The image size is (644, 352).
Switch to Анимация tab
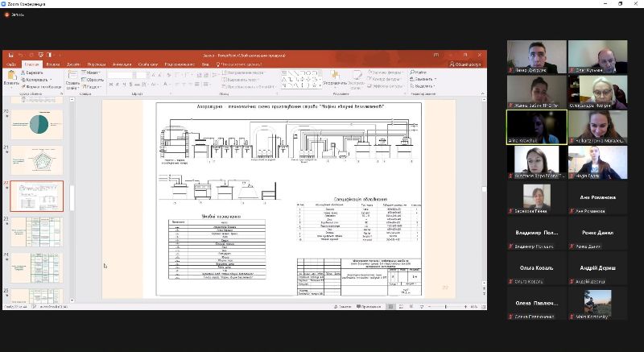coord(122,64)
